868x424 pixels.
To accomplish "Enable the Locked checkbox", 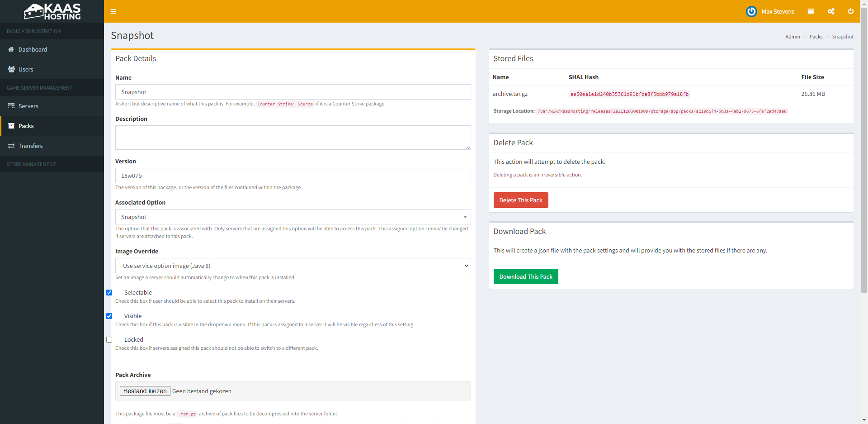I will tap(109, 340).
